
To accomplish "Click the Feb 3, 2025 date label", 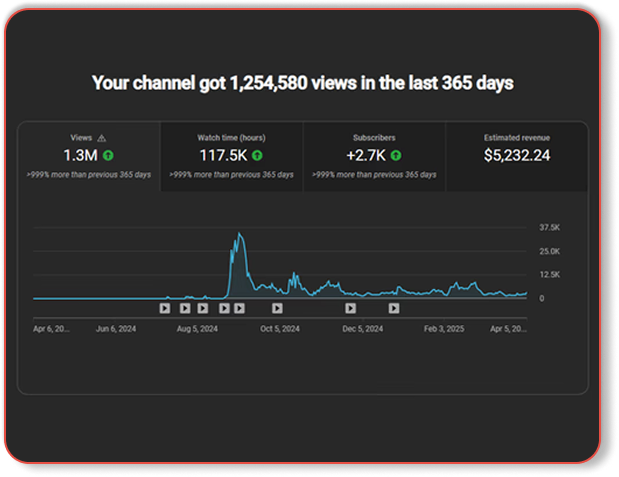I will tap(444, 327).
